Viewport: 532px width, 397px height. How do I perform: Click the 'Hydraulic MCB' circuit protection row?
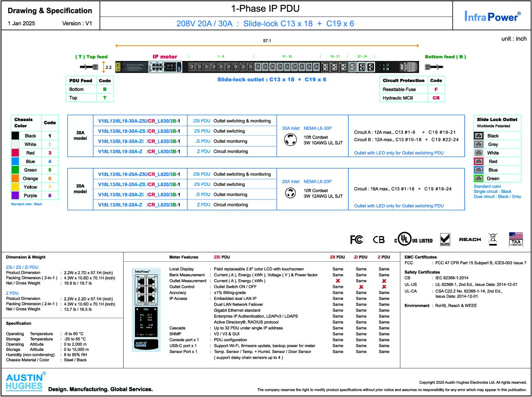coord(412,98)
